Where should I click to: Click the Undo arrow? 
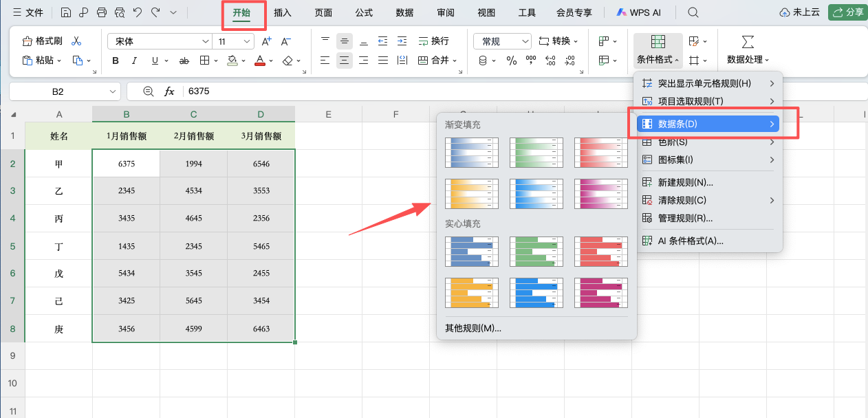tap(138, 12)
